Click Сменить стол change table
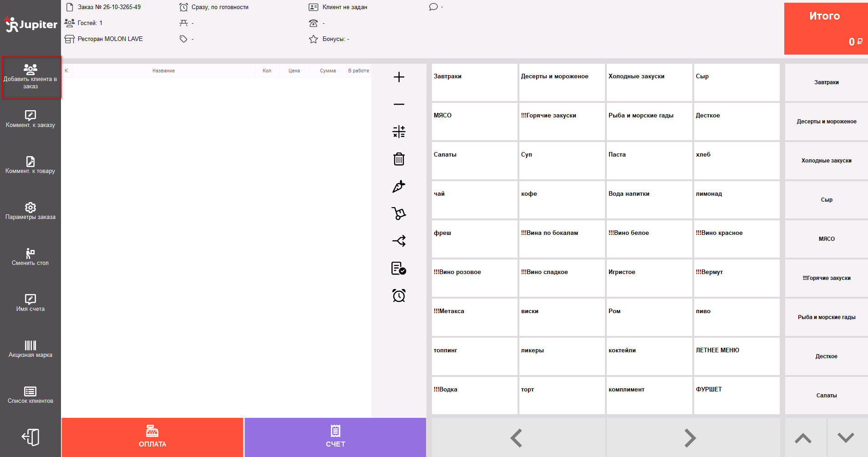 click(x=30, y=257)
